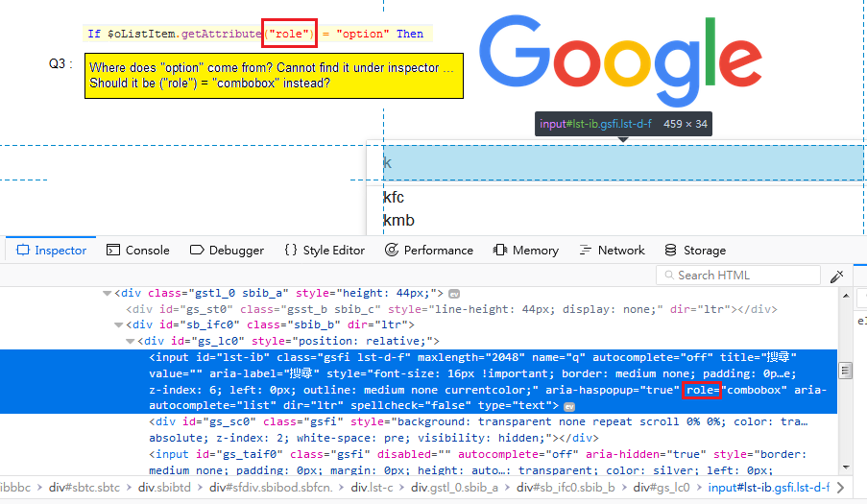Viewport: 867px width, 504px height.
Task: Collapse the div sb_ifc0 node
Action: tap(118, 324)
